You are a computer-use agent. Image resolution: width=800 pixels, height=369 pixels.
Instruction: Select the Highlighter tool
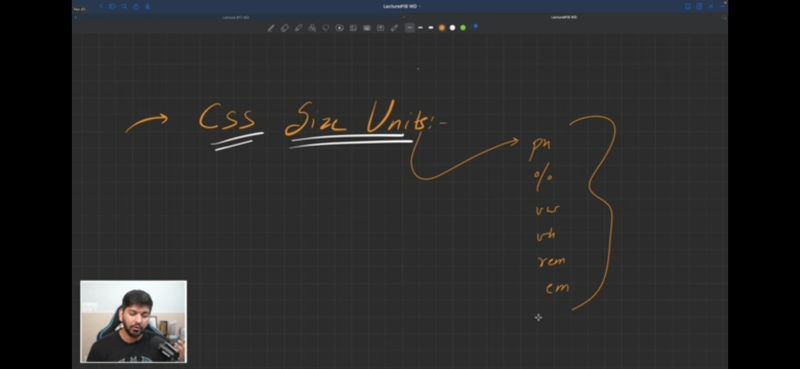(x=298, y=28)
